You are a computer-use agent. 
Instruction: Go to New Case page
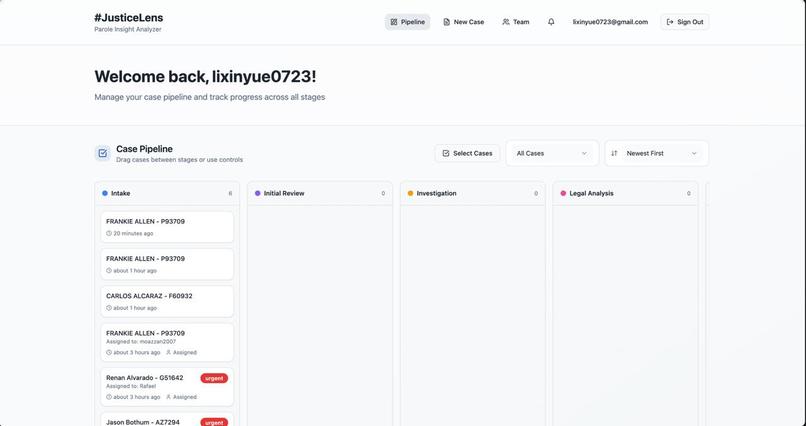pos(464,22)
